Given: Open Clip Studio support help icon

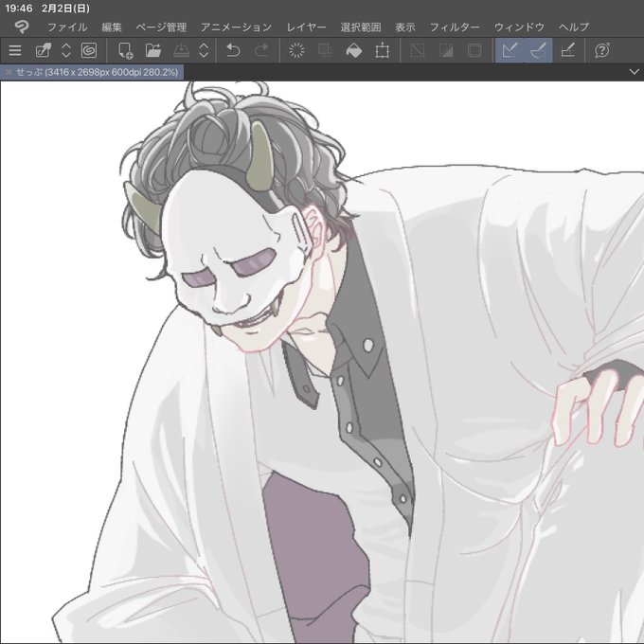Looking at the screenshot, I should click(602, 50).
